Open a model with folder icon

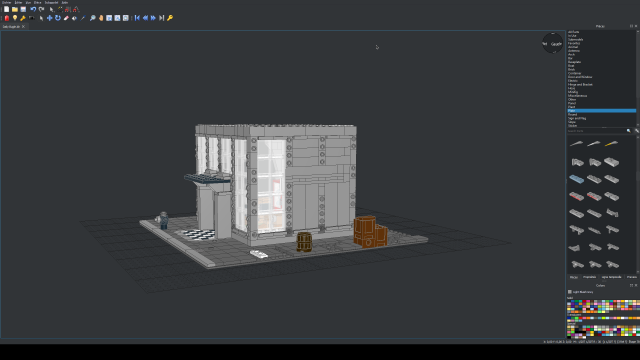15,9
